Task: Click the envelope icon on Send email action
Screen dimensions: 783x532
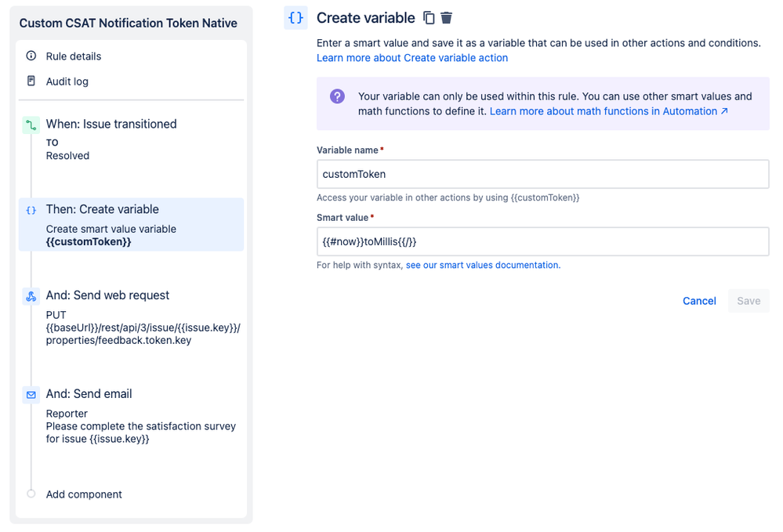Action: pyautogui.click(x=31, y=395)
